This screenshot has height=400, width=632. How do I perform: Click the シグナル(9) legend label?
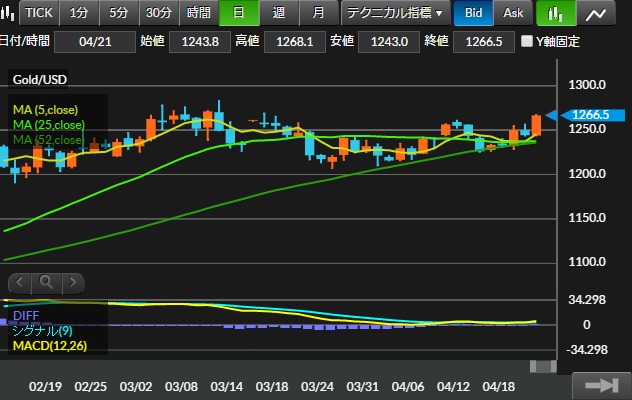click(x=43, y=331)
